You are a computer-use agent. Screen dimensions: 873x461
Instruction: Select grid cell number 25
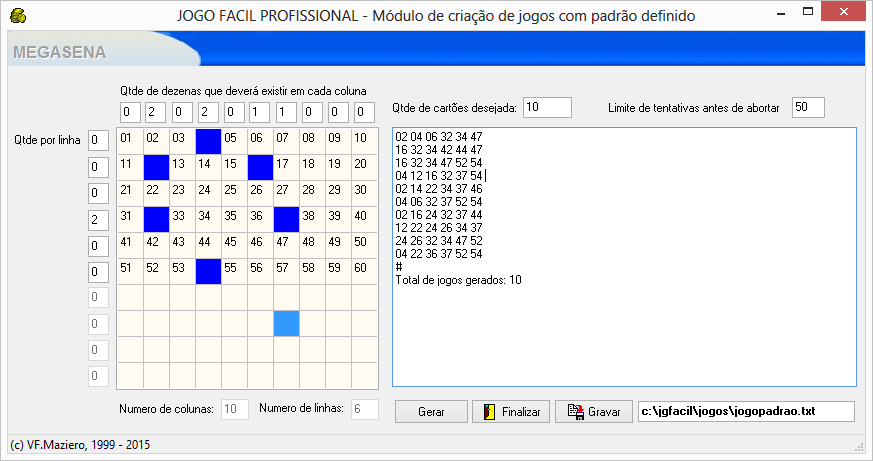234,193
